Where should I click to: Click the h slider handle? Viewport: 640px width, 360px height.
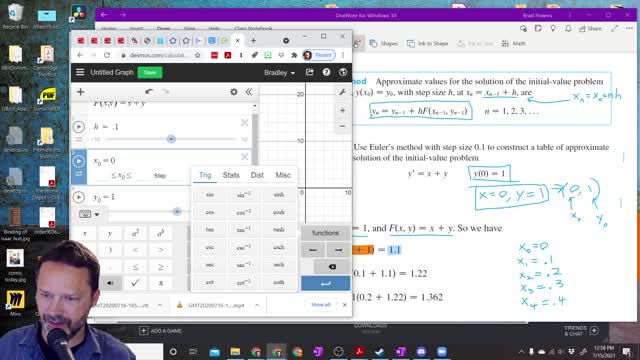[171, 139]
